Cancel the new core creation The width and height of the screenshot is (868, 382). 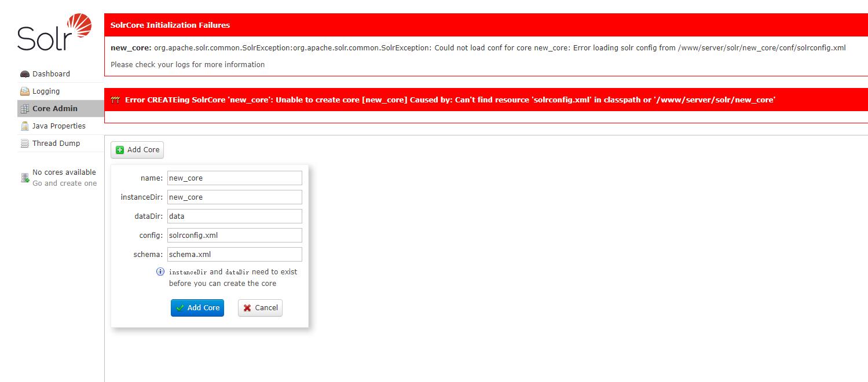pos(260,308)
